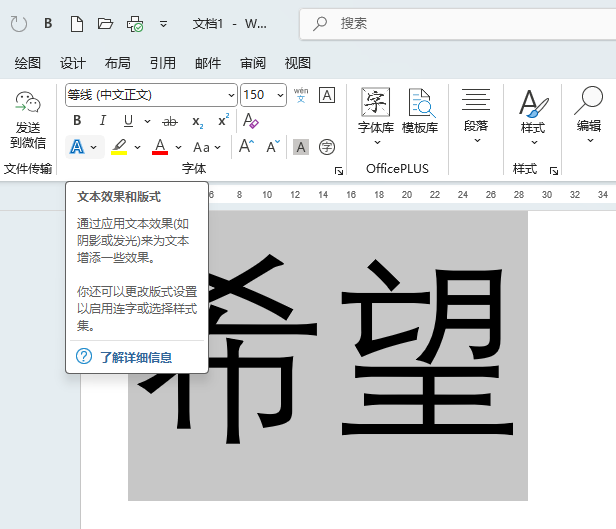Click the search box

458,24
